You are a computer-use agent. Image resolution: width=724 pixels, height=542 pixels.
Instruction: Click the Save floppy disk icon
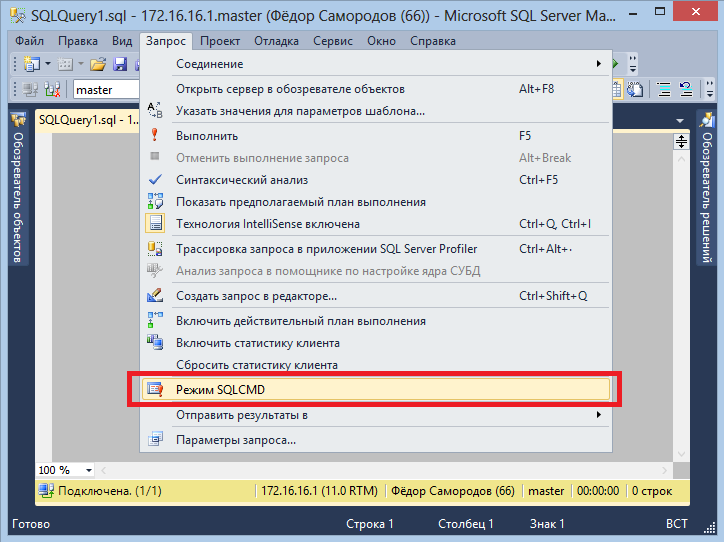tap(120, 64)
